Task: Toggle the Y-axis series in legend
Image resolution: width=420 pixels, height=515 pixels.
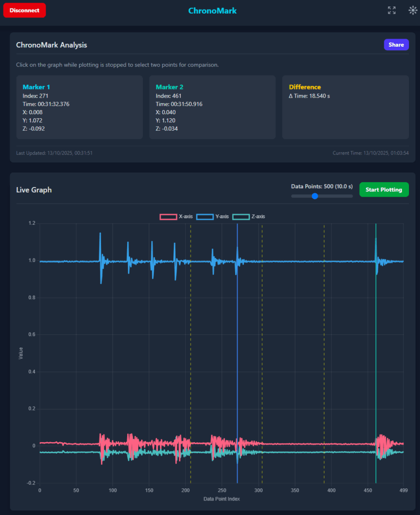Action: [x=212, y=217]
